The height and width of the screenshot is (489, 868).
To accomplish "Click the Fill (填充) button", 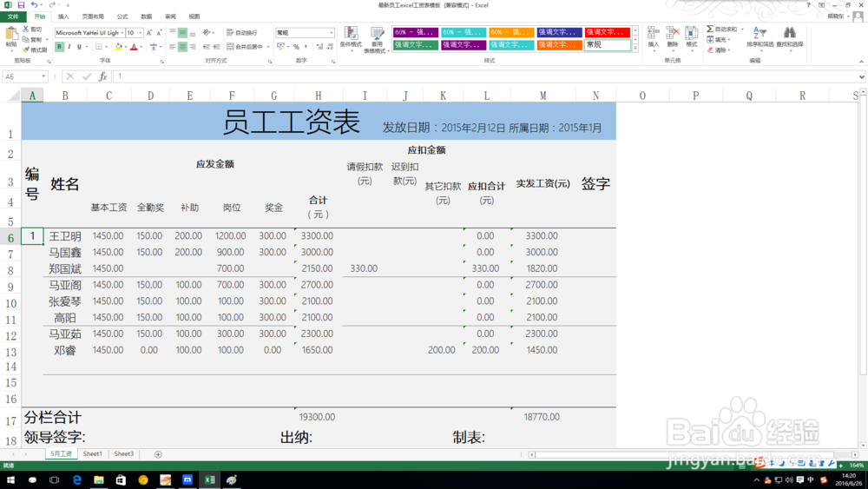I will 718,39.
